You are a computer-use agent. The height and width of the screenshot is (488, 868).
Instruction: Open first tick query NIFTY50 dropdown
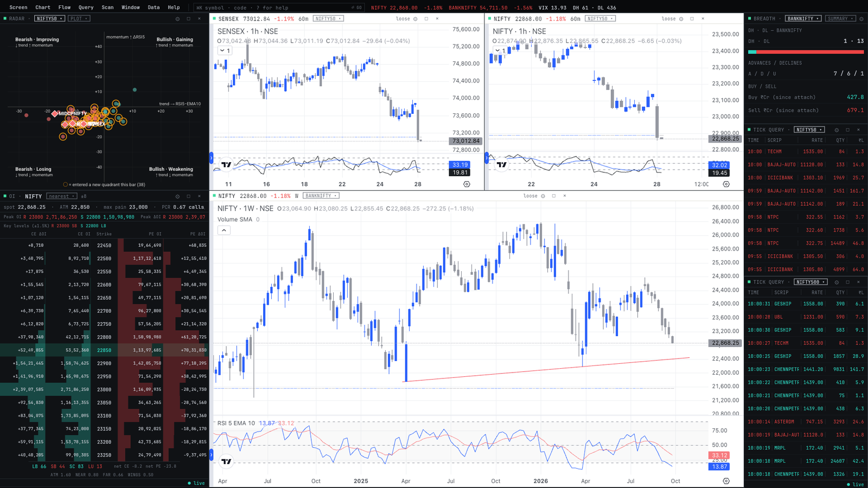pos(809,130)
